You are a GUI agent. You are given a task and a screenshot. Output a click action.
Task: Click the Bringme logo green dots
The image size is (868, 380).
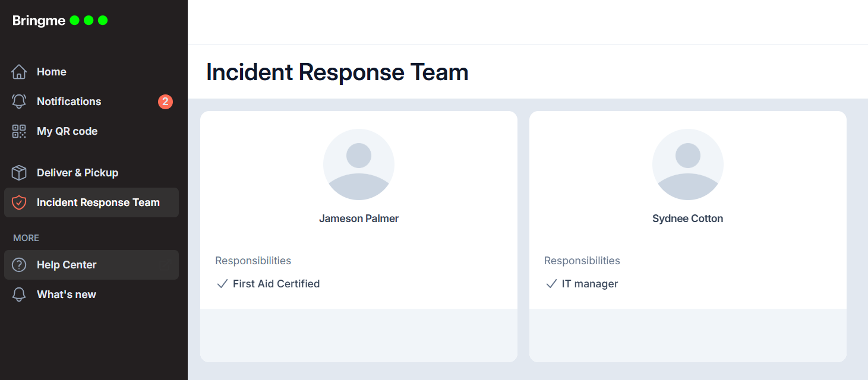pyautogui.click(x=89, y=20)
